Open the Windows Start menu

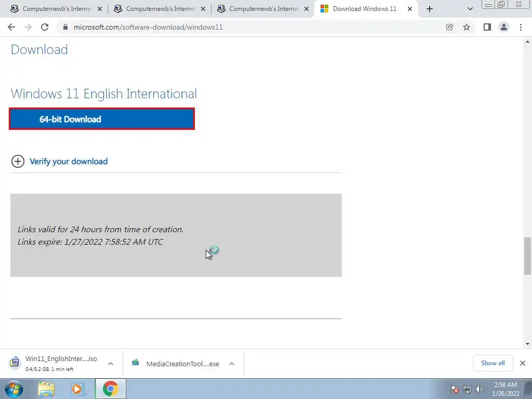(x=14, y=389)
